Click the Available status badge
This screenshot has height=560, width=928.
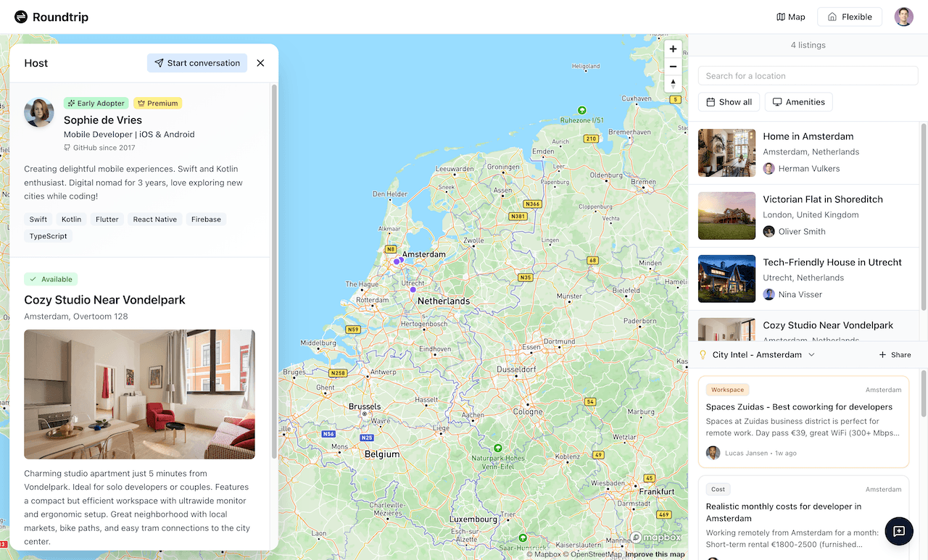tap(51, 279)
